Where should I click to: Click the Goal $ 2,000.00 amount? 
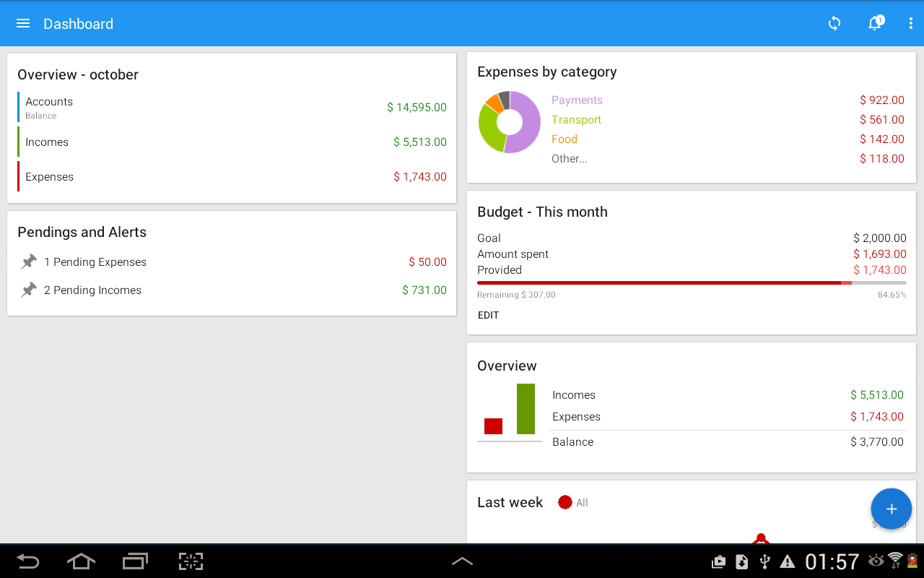click(880, 238)
